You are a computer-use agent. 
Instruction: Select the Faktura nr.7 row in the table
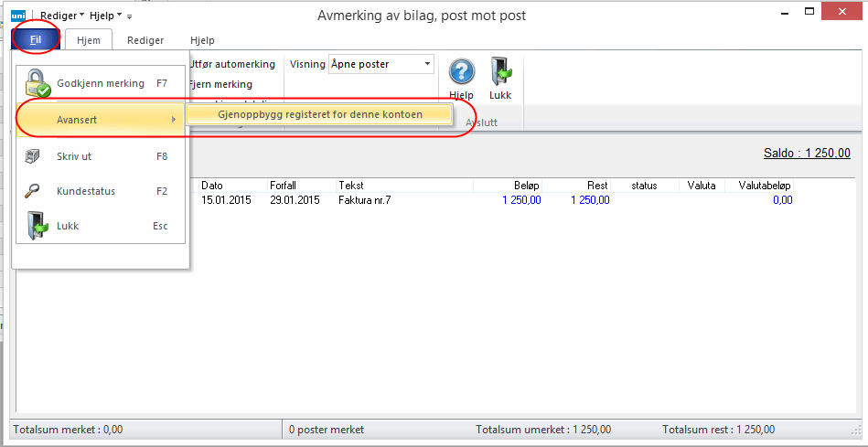(x=366, y=200)
